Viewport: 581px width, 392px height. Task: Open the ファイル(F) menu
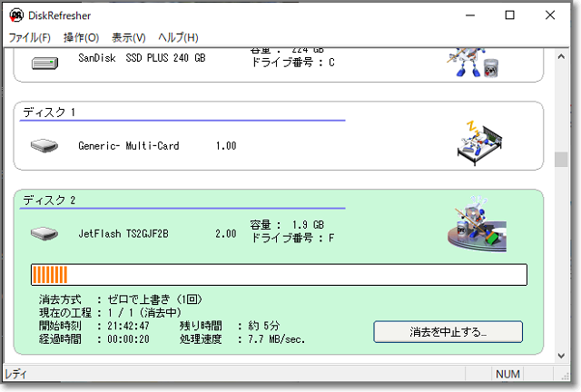coord(30,37)
